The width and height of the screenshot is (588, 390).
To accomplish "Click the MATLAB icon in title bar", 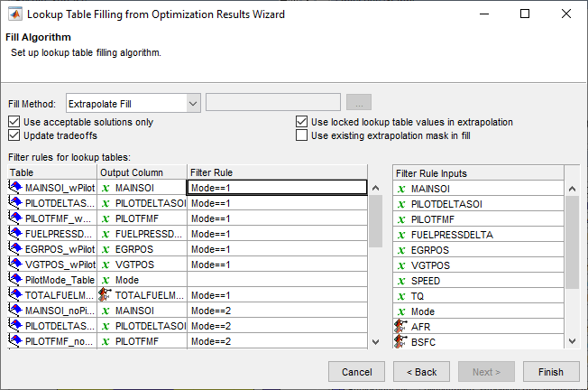I will click(14, 14).
